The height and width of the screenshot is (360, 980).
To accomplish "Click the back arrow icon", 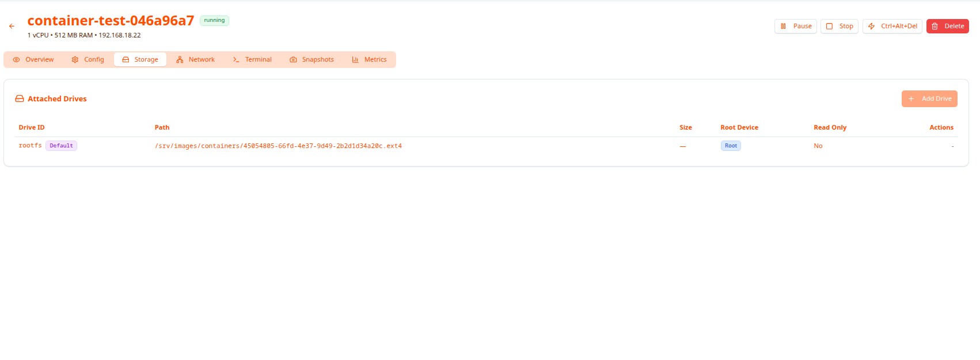I will click(x=12, y=26).
